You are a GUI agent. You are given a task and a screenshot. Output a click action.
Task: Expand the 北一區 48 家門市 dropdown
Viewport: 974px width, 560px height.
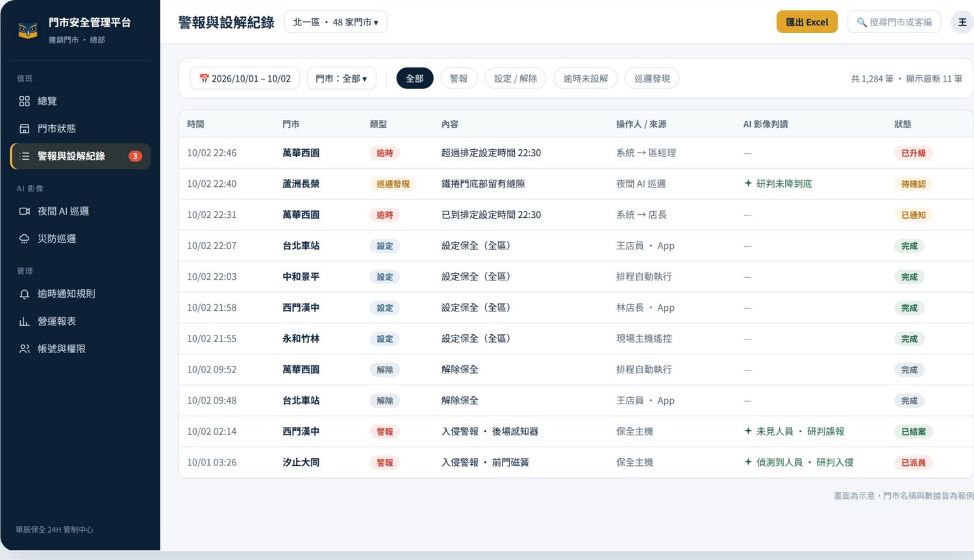[336, 22]
